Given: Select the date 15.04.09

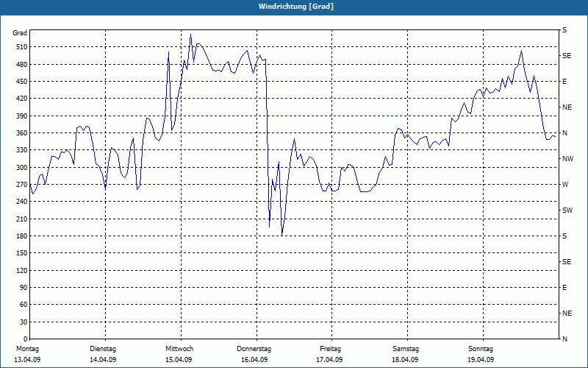Looking at the screenshot, I should 179,360.
